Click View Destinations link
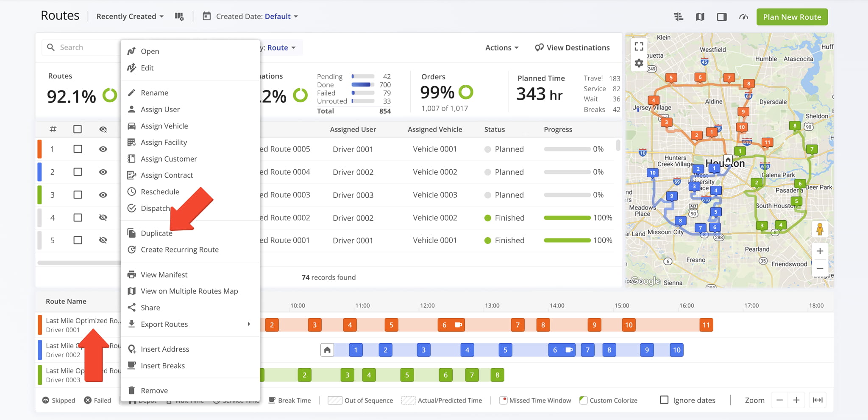Screen dimensions: 868x420 [x=572, y=48]
